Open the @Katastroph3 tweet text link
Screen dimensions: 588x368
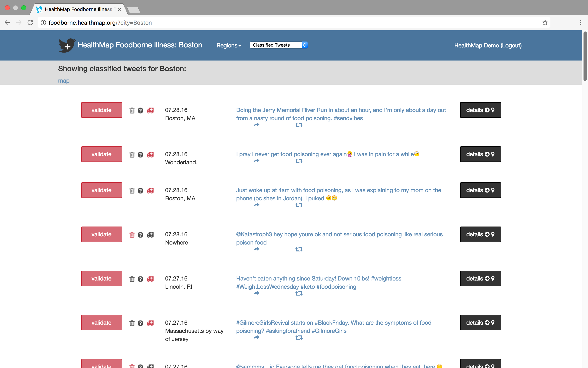tap(339, 239)
